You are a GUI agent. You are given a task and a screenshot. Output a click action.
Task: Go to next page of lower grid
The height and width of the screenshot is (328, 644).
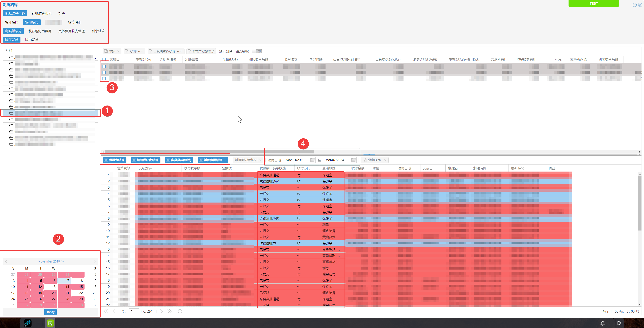point(162,311)
